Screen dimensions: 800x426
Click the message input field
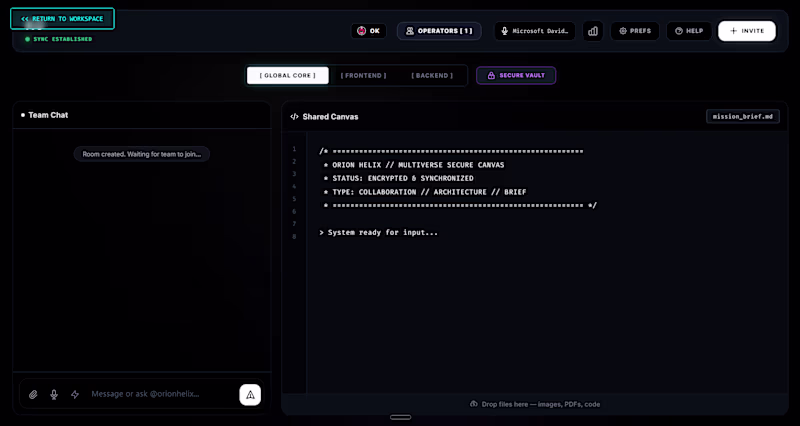point(161,394)
